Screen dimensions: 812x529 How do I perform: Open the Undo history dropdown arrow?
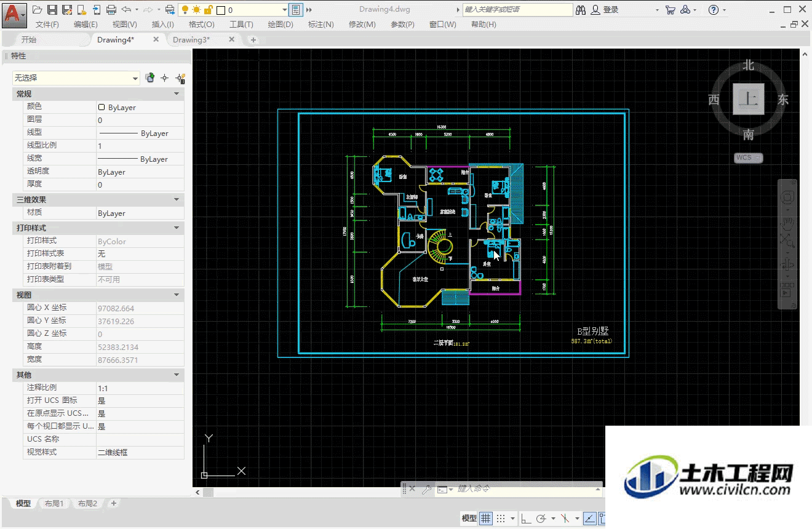[137, 10]
